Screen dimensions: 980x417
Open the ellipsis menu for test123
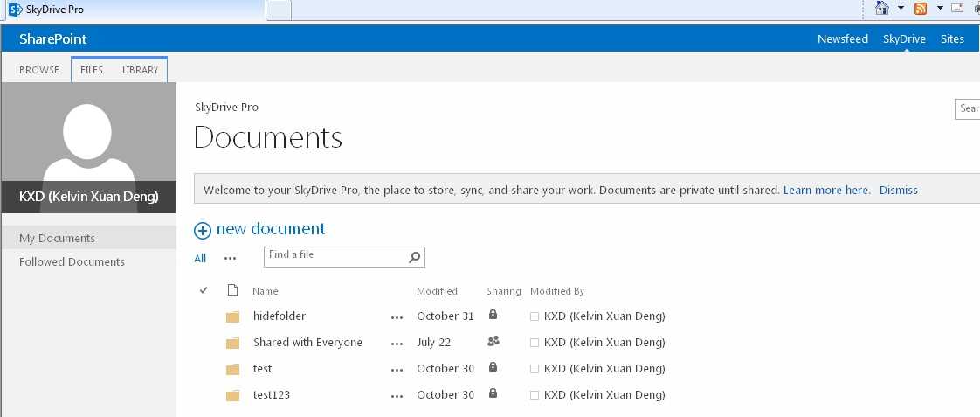397,396
